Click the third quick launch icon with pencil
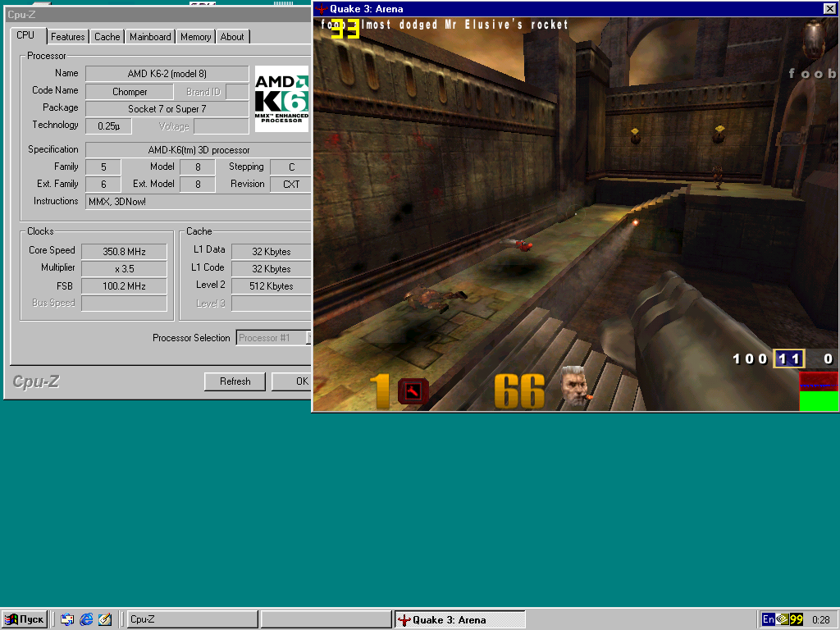This screenshot has width=840, height=630. click(105, 620)
